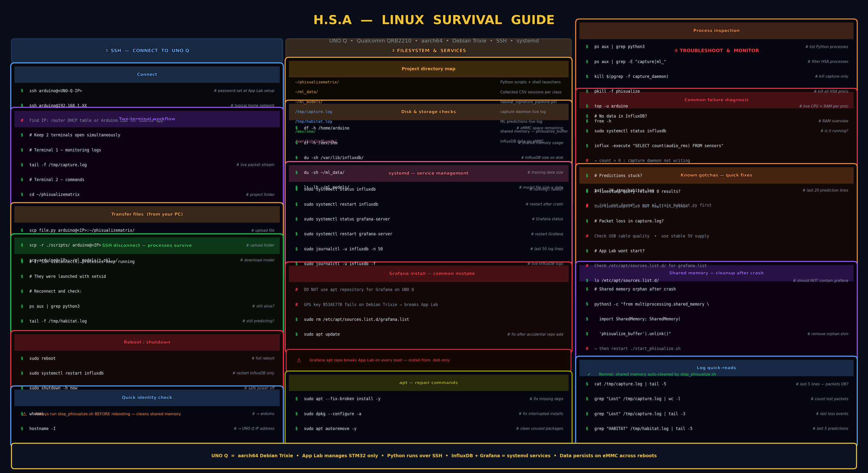Select the "# Reconnect and check:" line
This screenshot has height=473, width=868.
(x=56, y=291)
